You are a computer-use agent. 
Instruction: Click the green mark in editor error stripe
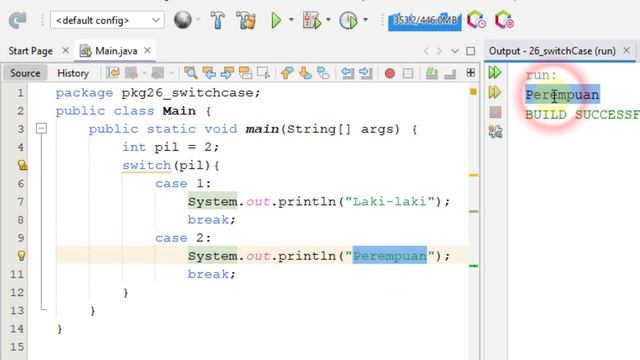point(473,266)
